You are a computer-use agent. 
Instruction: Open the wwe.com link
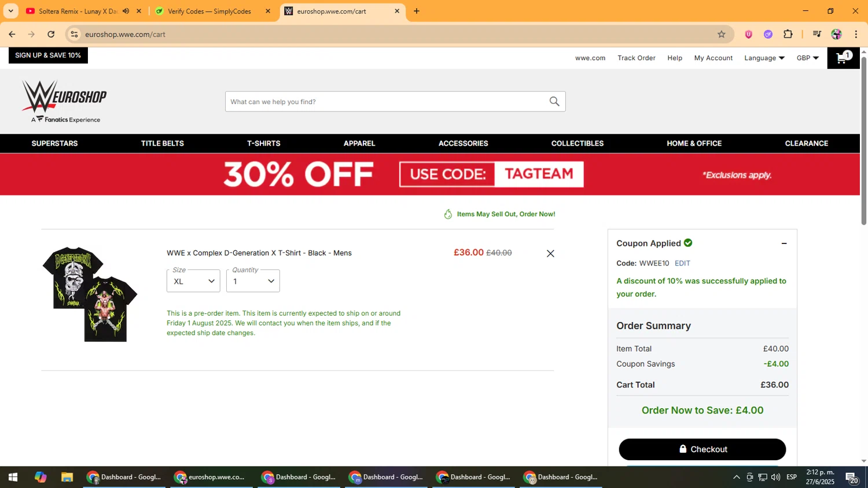(590, 58)
